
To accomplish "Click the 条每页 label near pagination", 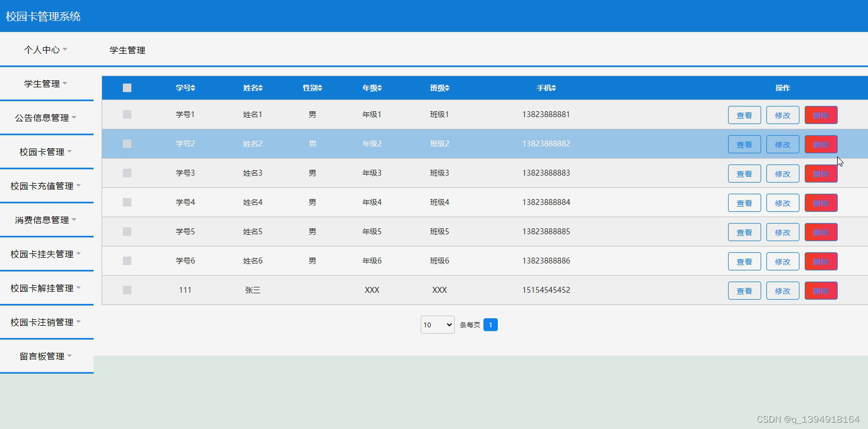I will (470, 325).
